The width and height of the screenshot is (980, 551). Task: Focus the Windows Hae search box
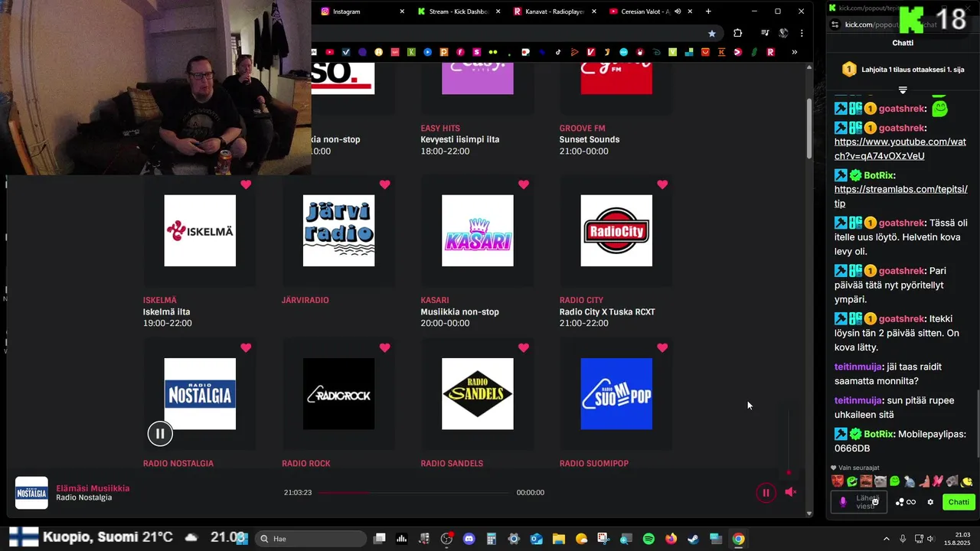(310, 539)
